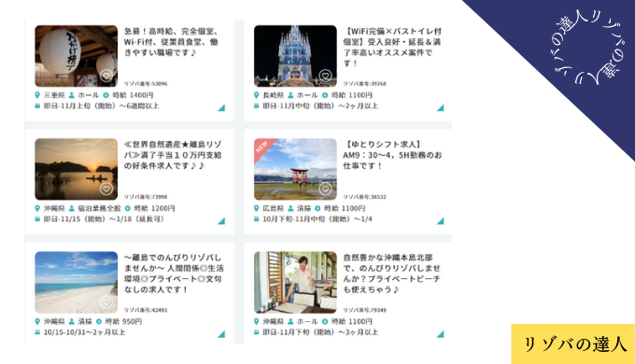Image resolution: width=635 pixels, height=364 pixels.
Task: Open the 【ゆとりシフト求人】 listing title
Action: (x=392, y=155)
